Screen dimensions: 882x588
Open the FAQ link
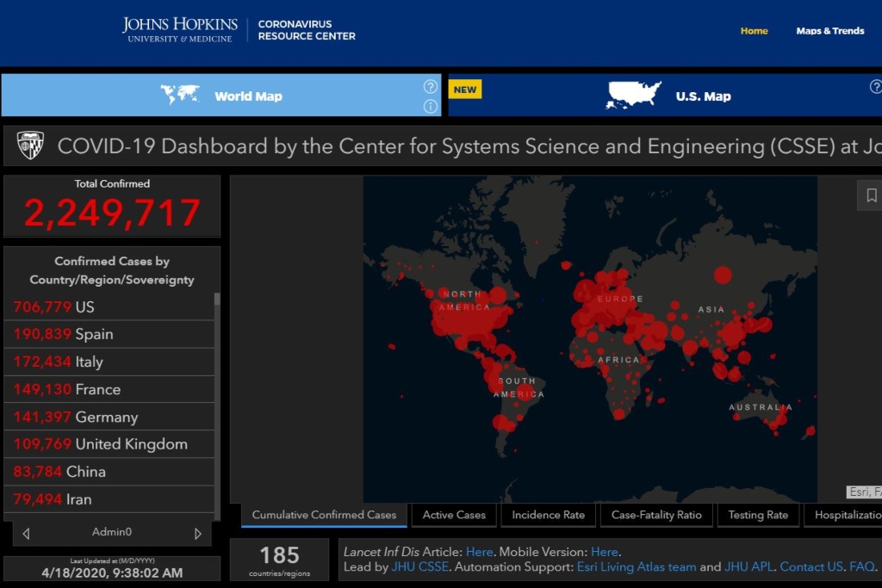pos(861,566)
